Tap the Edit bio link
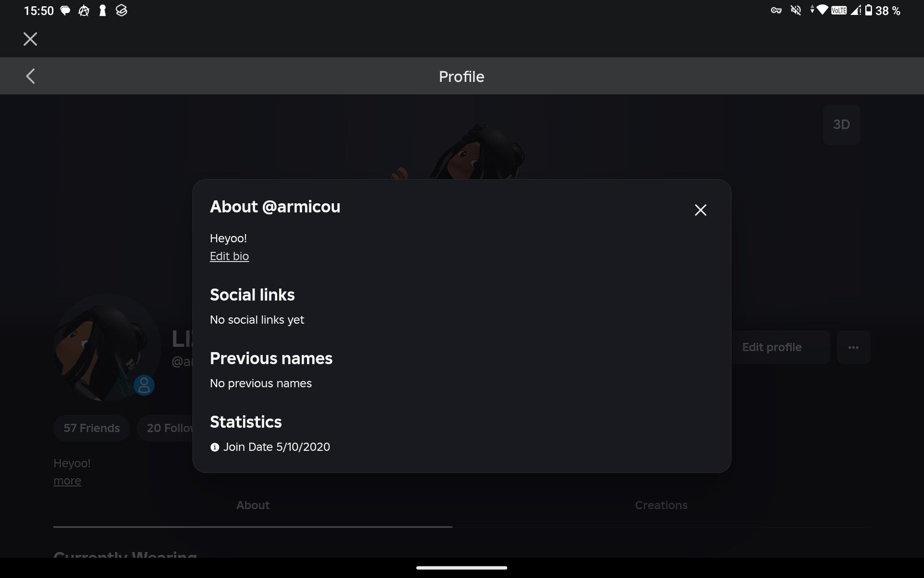924x578 pixels. pos(229,256)
